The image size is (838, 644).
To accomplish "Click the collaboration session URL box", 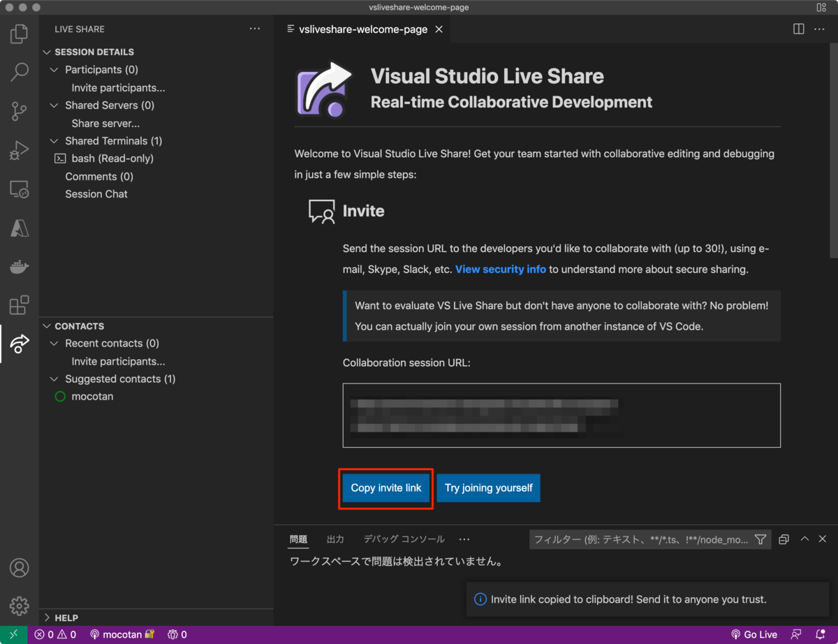I will point(561,415).
